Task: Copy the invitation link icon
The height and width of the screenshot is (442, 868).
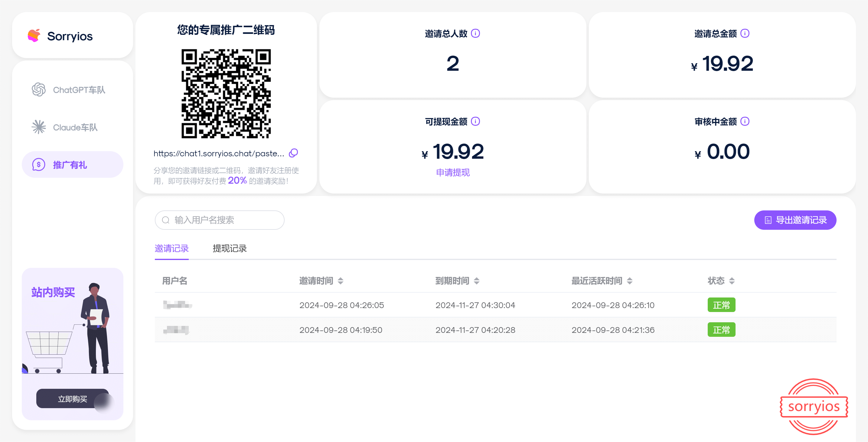Action: click(x=293, y=153)
